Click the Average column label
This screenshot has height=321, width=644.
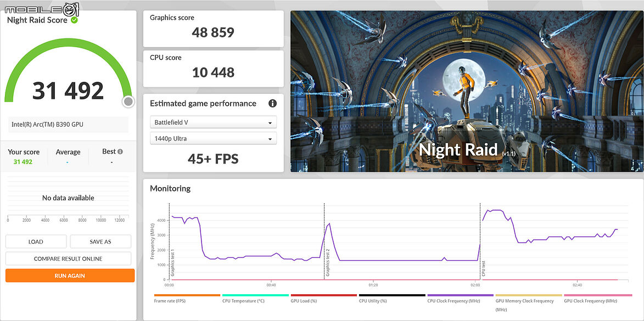coord(68,152)
